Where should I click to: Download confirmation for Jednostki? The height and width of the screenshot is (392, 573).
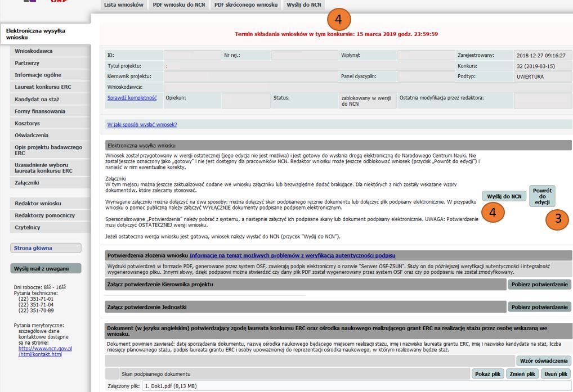coord(539,307)
